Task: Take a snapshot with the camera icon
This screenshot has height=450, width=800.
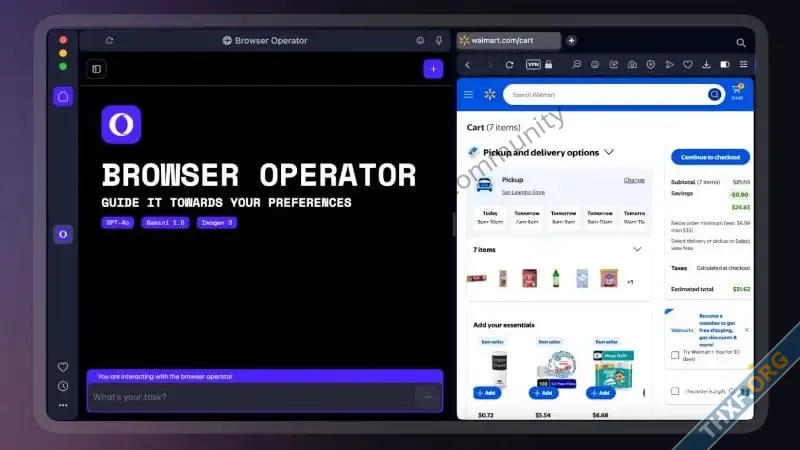Action: pos(632,65)
